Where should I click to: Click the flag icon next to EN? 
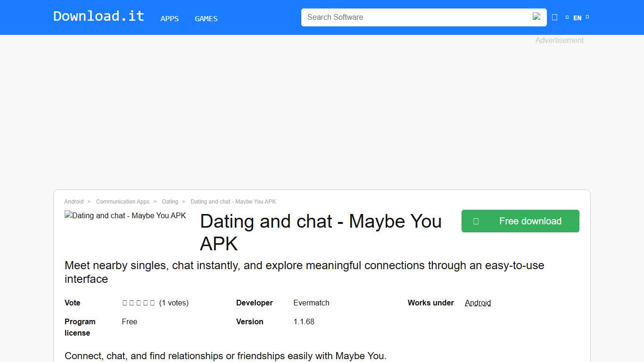(568, 16)
